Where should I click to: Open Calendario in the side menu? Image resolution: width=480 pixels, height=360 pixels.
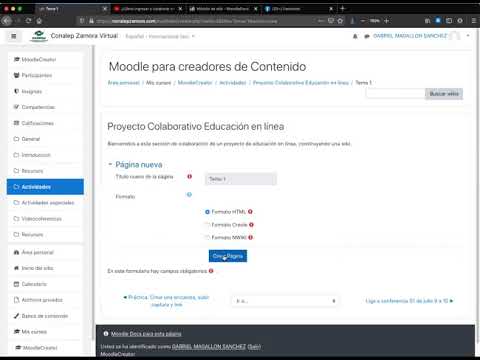pos(45,284)
